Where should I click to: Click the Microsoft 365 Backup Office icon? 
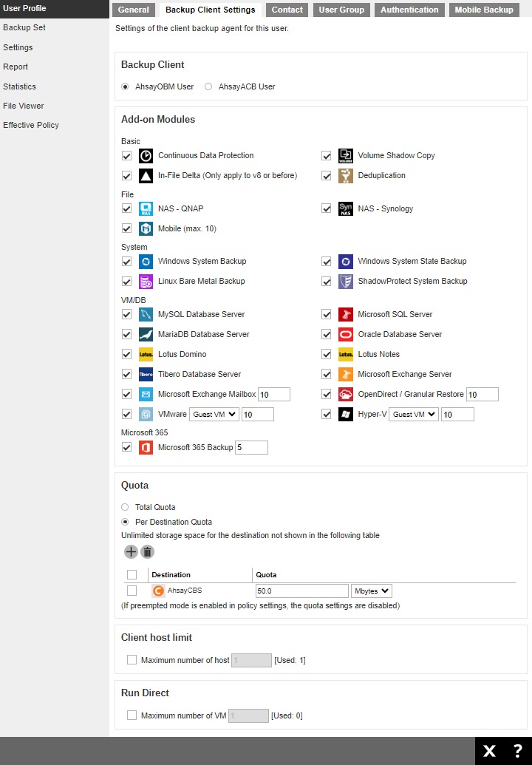pyautogui.click(x=146, y=447)
